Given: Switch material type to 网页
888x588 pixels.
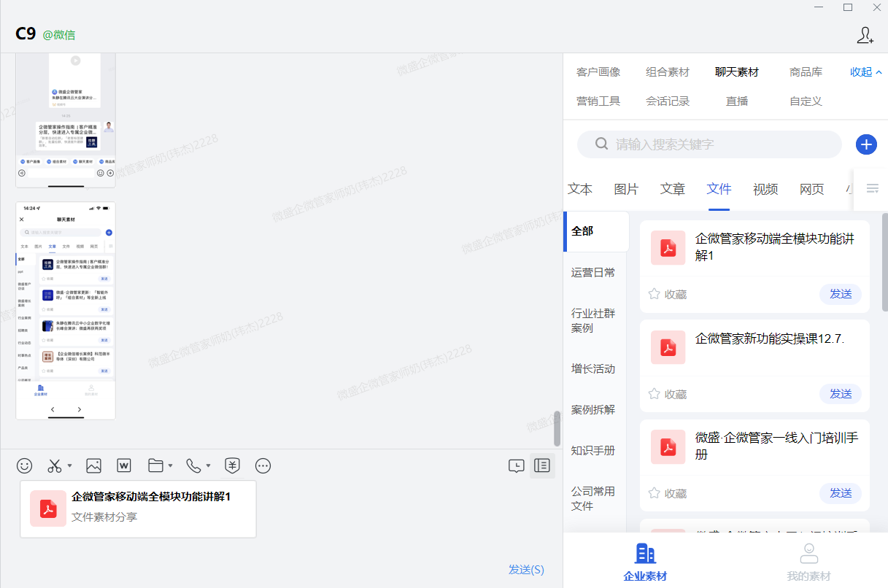Looking at the screenshot, I should coord(812,189).
